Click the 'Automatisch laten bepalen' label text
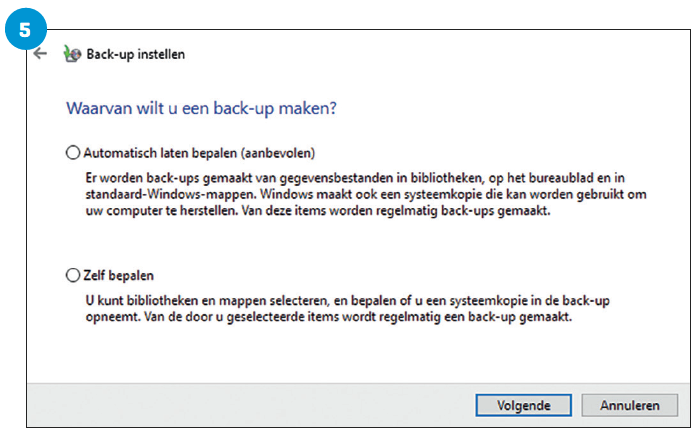Screen dimensions: 694x433 160,153
